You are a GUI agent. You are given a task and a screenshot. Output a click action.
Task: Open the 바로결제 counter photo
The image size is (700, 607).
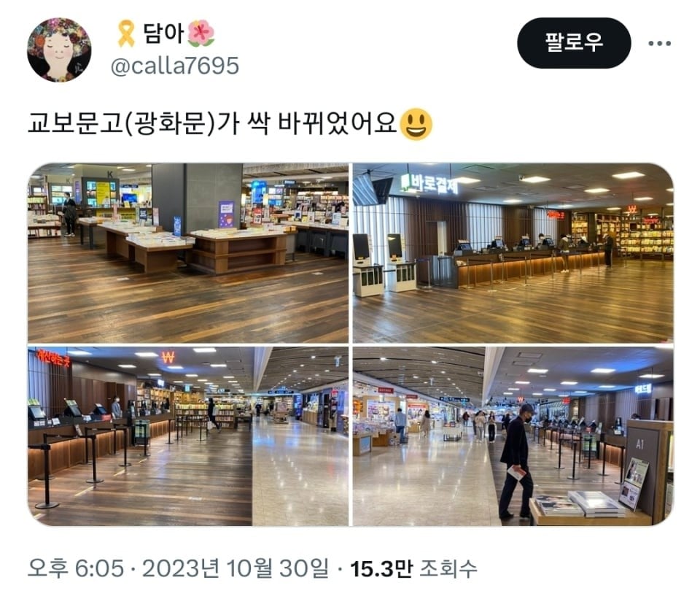513,253
